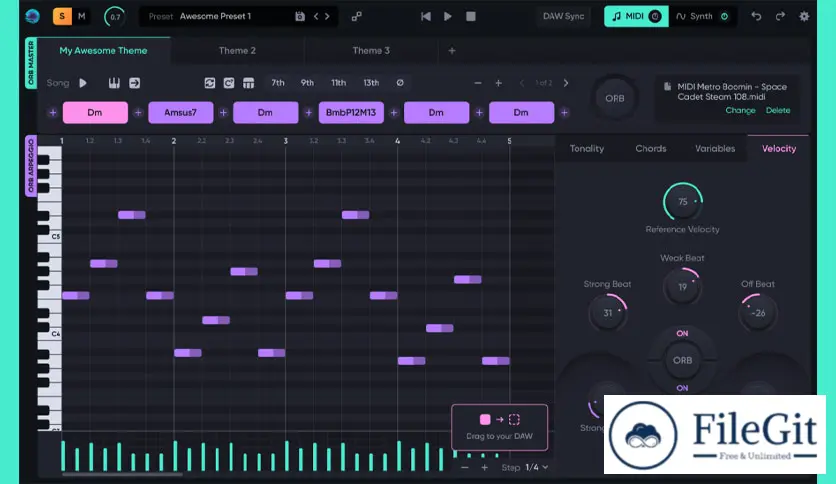836x484 pixels.
Task: Click the ORB button in the velocity pad
Action: (x=682, y=360)
